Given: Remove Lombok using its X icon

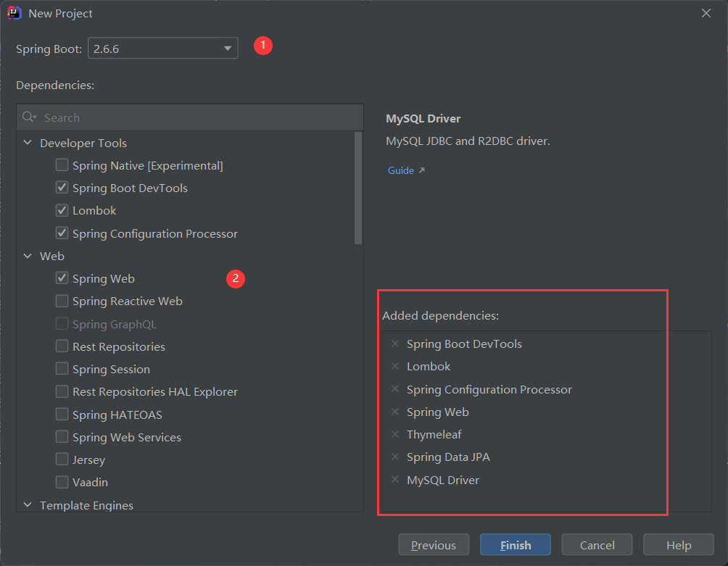Looking at the screenshot, I should pyautogui.click(x=395, y=366).
